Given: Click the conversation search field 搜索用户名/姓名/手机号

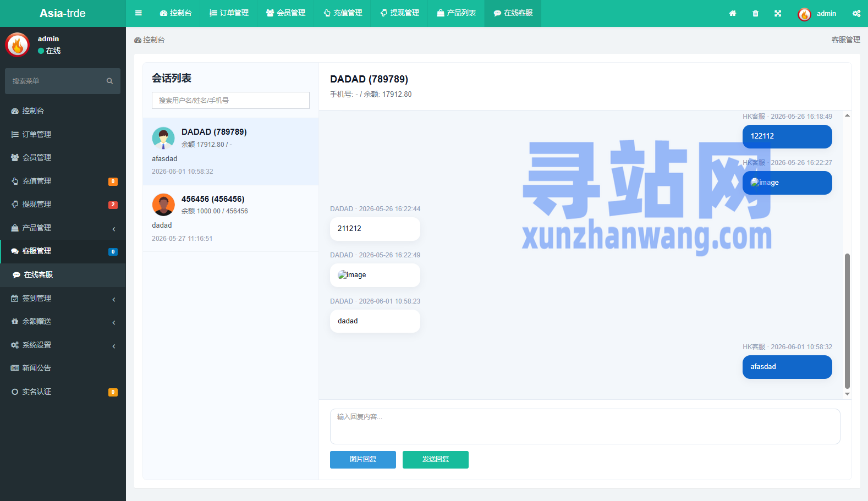Looking at the screenshot, I should point(230,100).
